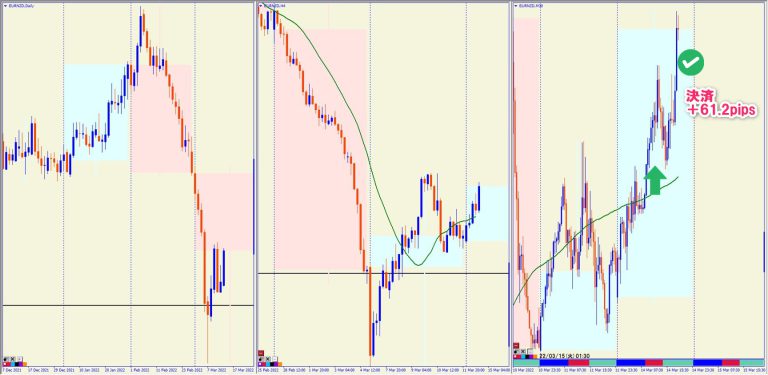Click the small red button on M30 chart
This screenshot has height=375, width=768.
point(516,346)
